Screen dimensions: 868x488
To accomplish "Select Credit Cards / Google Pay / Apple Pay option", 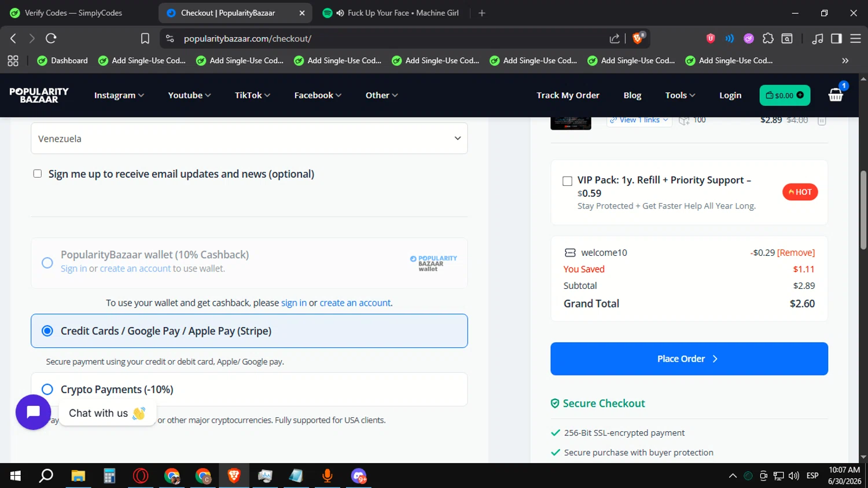I will [x=249, y=331].
